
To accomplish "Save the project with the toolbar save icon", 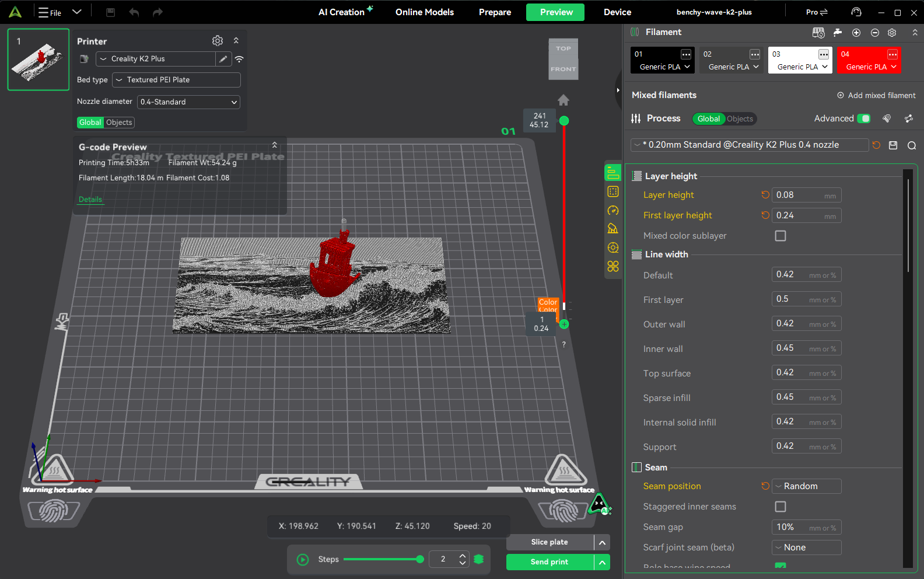I will tap(110, 12).
